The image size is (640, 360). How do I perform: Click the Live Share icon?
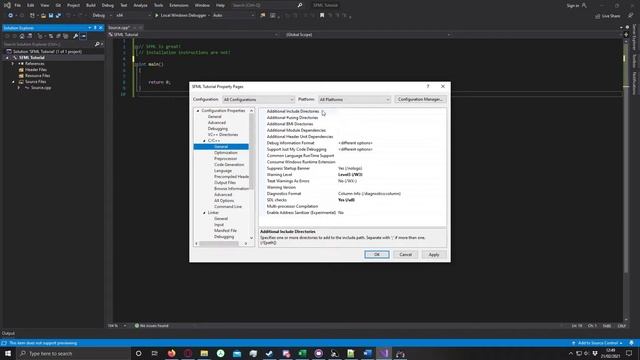coord(598,16)
